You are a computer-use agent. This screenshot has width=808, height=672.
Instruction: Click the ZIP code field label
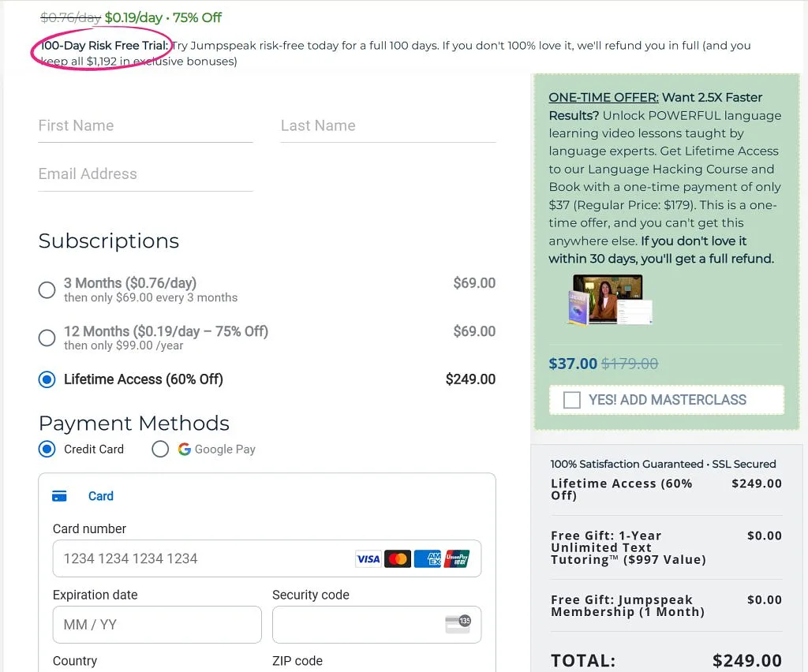(297, 661)
